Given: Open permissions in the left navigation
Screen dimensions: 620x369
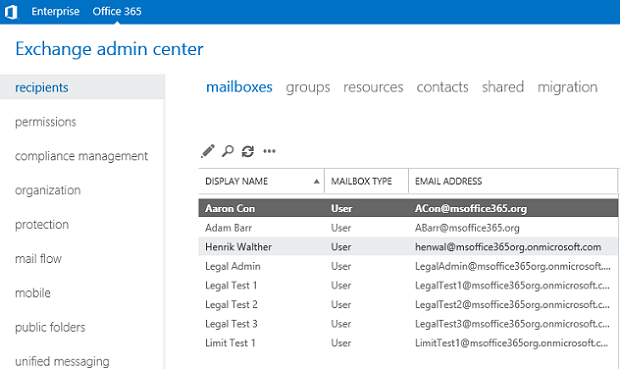Looking at the screenshot, I should pyautogui.click(x=45, y=122).
